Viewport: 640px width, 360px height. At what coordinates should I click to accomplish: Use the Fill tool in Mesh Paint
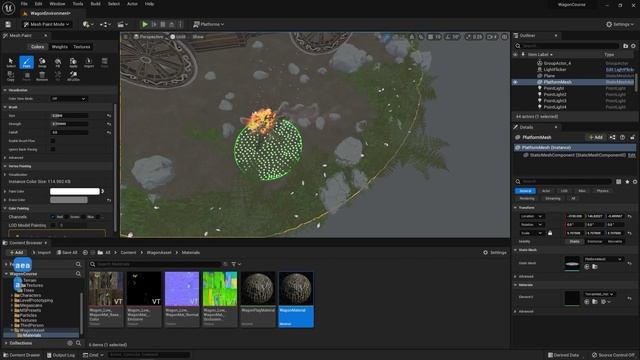coord(58,62)
